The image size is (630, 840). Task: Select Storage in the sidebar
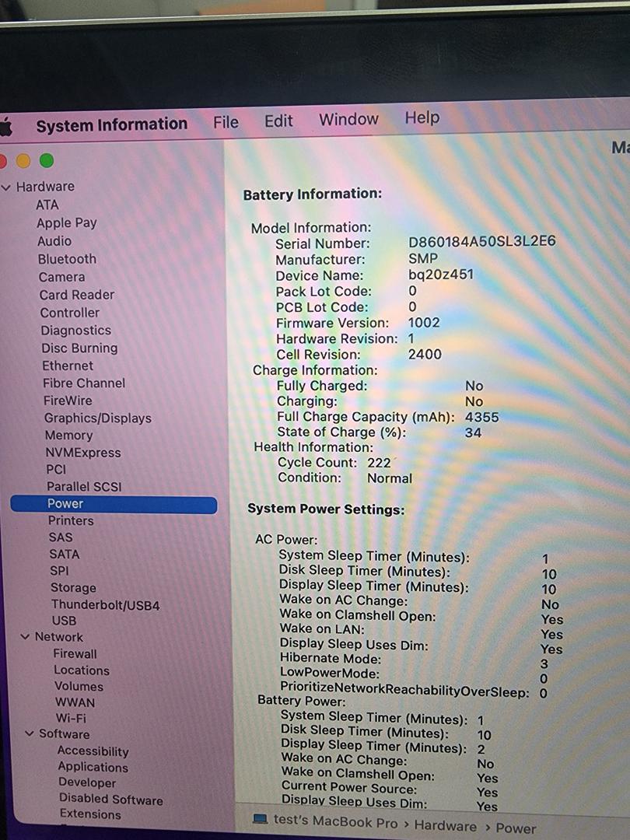tap(73, 588)
